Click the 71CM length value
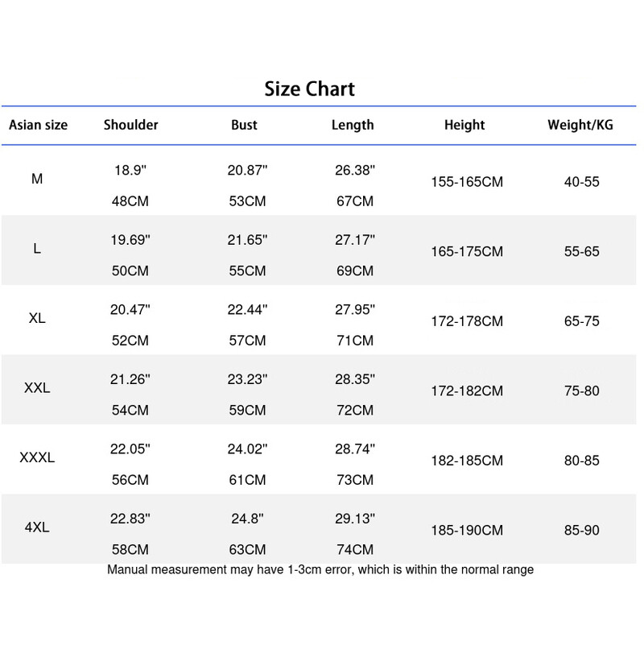Viewport: 644px width, 645px height. [355, 341]
